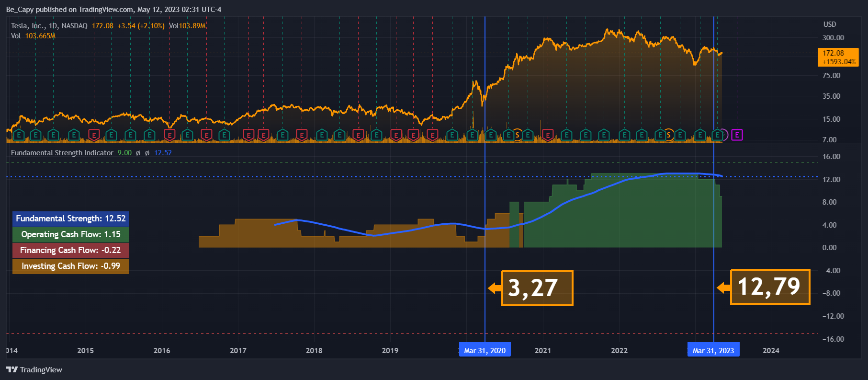This screenshot has height=380, width=868.
Task: Click the 16.00 label on the indicator scale
Action: click(831, 157)
